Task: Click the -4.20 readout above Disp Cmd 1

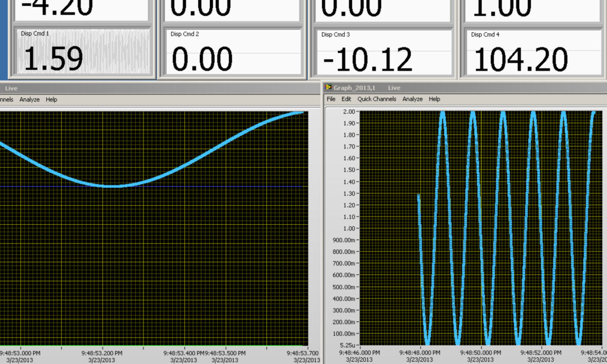Action: click(82, 8)
